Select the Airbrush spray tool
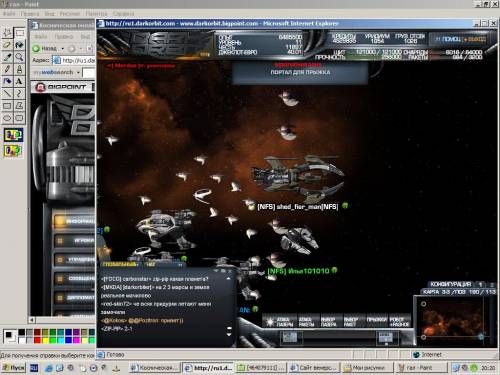This screenshot has width=500, height=375. 7,82
